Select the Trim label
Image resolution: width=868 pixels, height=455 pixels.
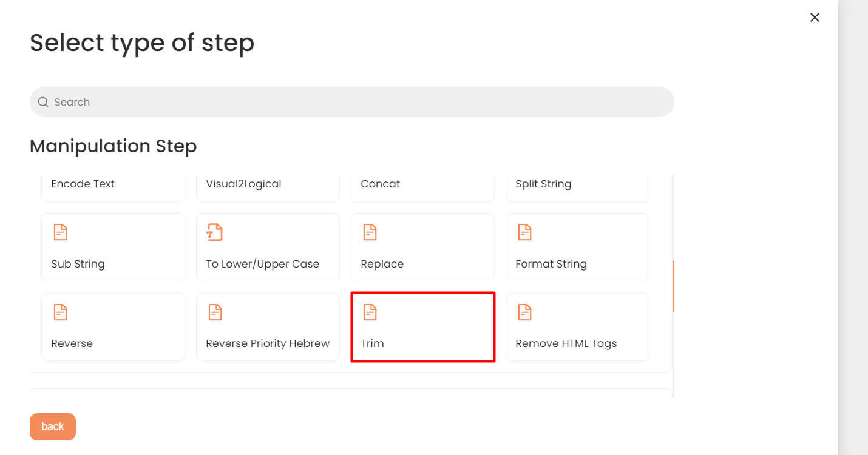coord(372,343)
